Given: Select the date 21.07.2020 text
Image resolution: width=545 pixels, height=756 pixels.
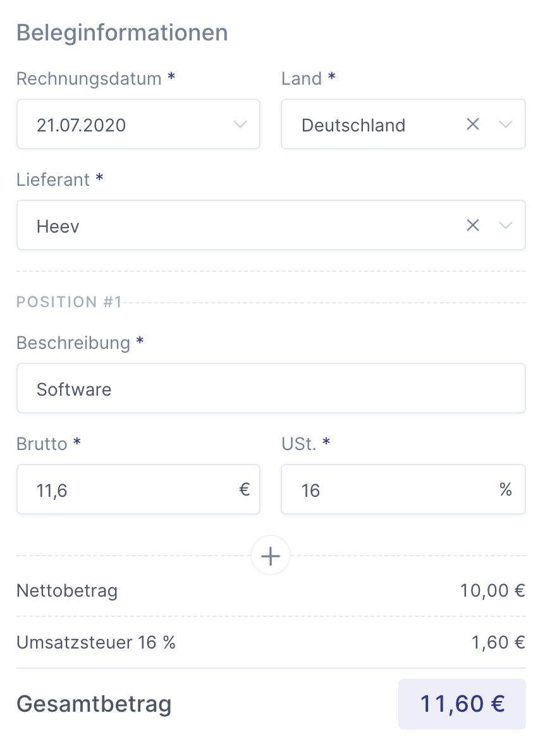Looking at the screenshot, I should click(x=82, y=125).
